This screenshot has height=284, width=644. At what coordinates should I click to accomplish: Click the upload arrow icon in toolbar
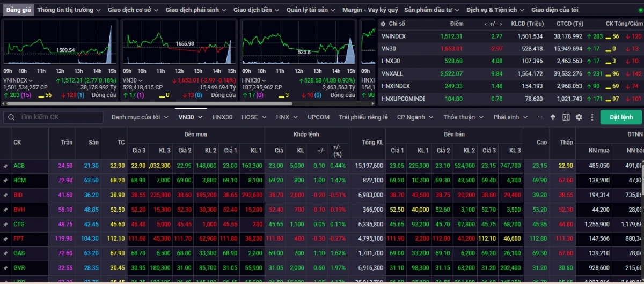(x=553, y=117)
